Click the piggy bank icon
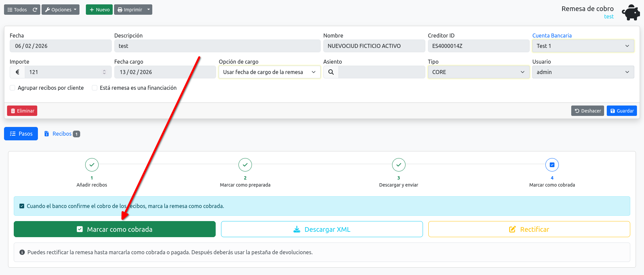The height and width of the screenshot is (275, 644). [631, 12]
